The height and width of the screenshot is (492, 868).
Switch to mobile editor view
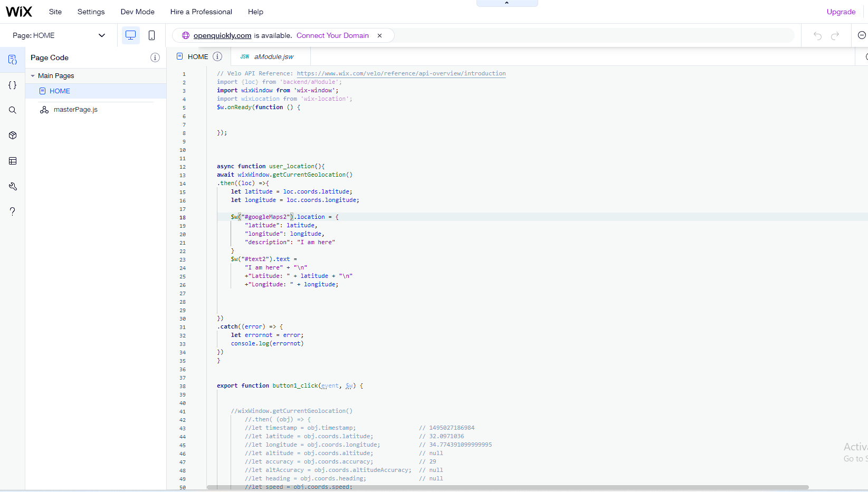pos(152,35)
